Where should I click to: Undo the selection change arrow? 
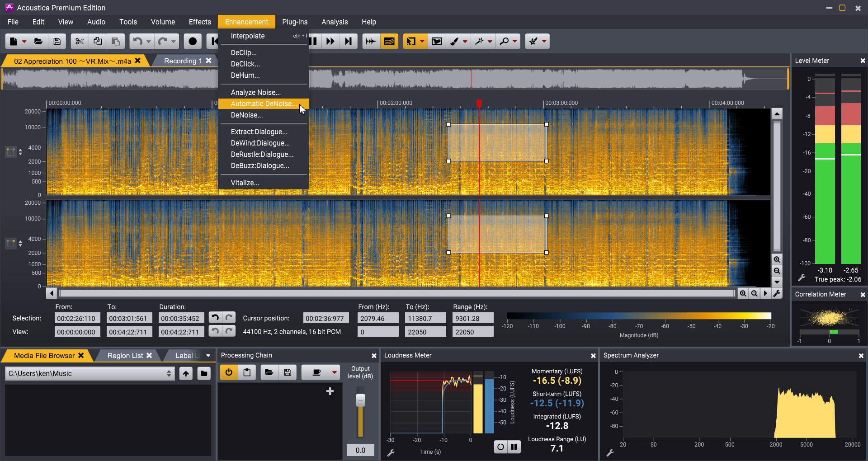tap(215, 318)
